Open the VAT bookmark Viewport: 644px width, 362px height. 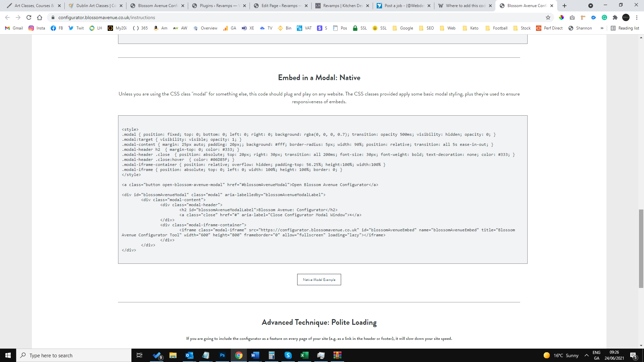(x=304, y=28)
